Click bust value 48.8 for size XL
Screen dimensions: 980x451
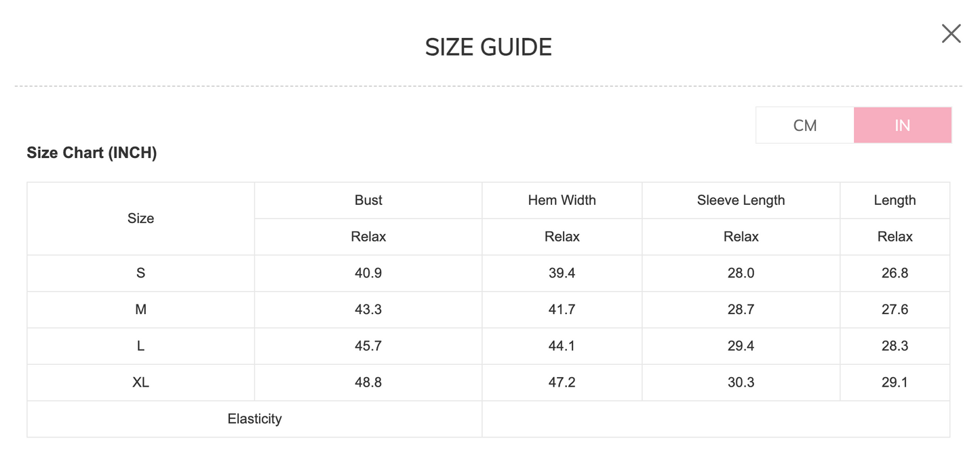point(368,383)
